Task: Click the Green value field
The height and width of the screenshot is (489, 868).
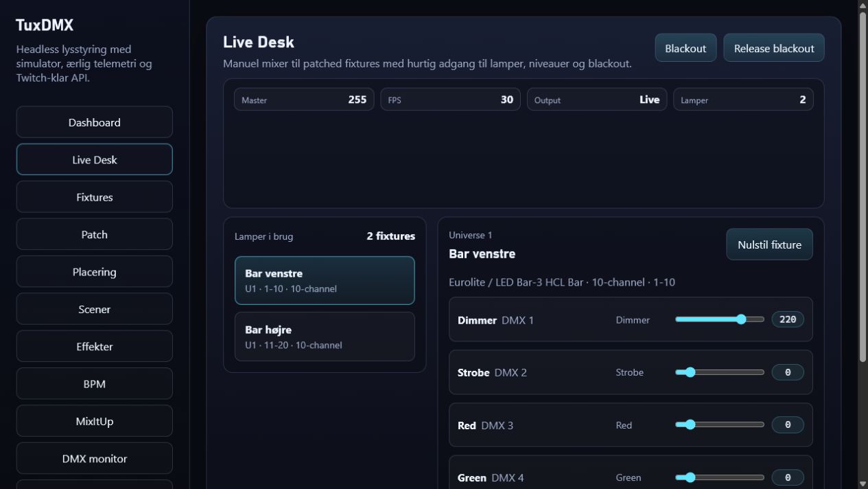Action: (788, 477)
